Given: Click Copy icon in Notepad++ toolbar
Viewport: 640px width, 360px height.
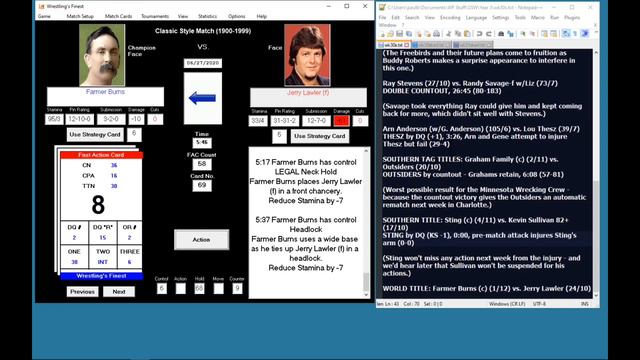Looking at the screenshot, I should pos(458,34).
